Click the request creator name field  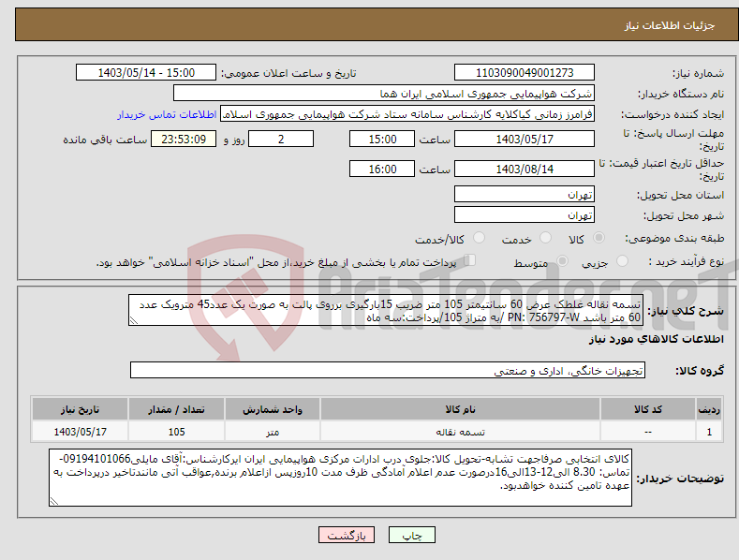[x=407, y=114]
